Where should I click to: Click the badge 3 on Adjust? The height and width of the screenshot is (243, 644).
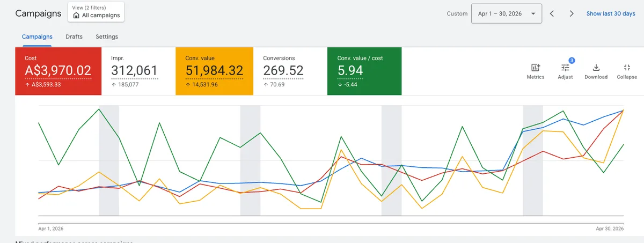tap(572, 61)
